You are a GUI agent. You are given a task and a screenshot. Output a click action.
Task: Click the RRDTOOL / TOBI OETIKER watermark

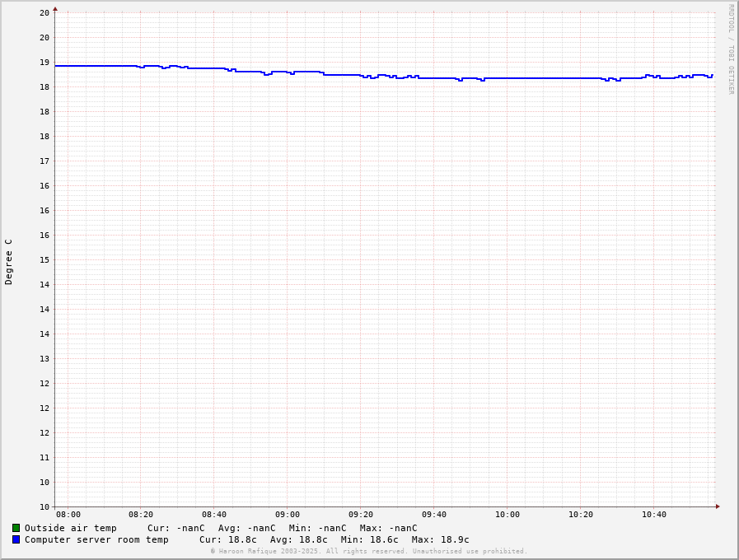(730, 49)
